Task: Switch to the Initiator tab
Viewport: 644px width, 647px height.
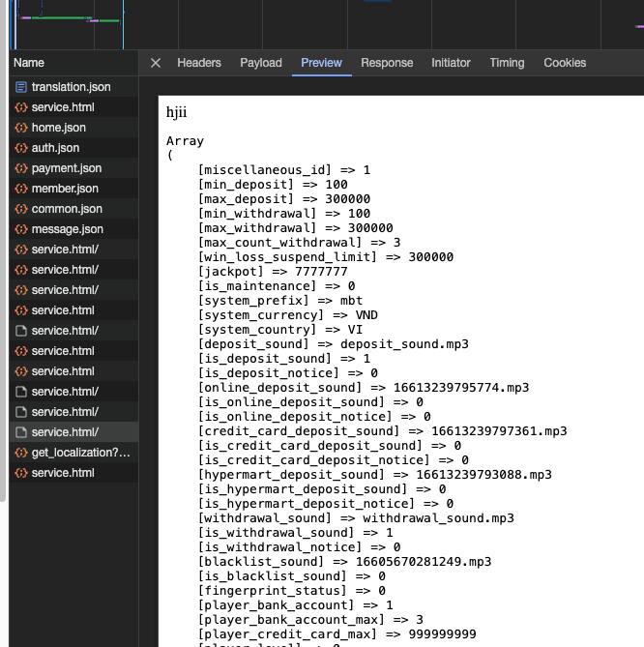Action: (451, 63)
